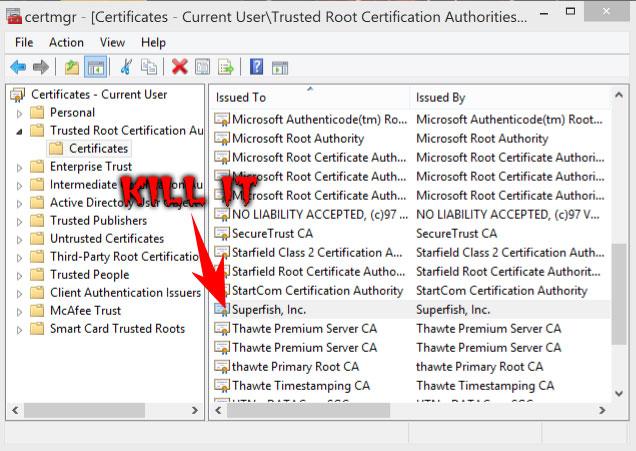Screen dimensions: 636x451
Task: Open Properties via toolbar icon
Action: coord(202,67)
